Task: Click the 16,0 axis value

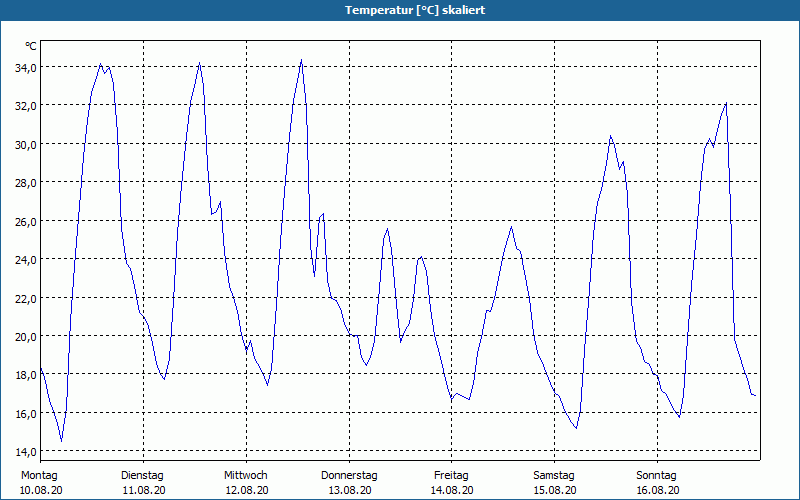Action: coord(25,414)
